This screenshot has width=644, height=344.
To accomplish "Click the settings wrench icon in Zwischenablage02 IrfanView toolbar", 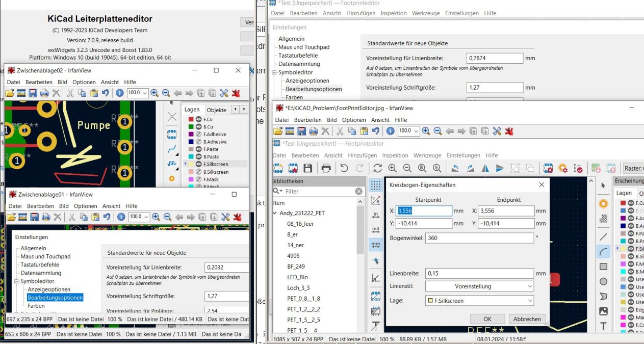I will pos(224,93).
